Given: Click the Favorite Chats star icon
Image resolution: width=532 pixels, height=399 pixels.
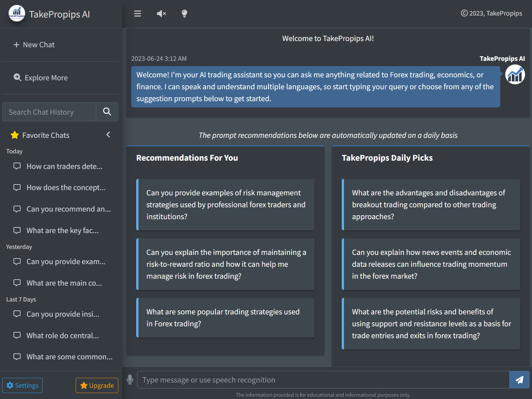Looking at the screenshot, I should [15, 135].
